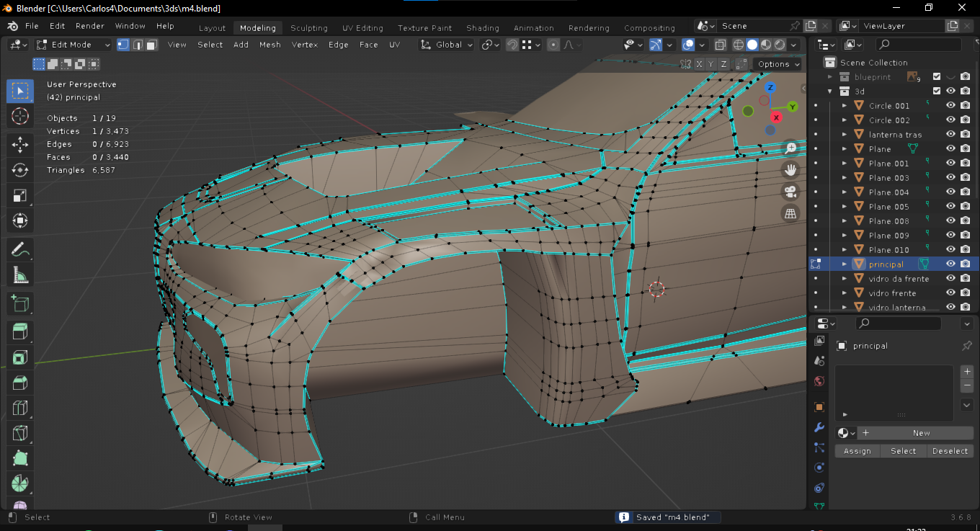Image resolution: width=980 pixels, height=531 pixels.
Task: Open the Global transform orientation dropdown
Action: [447, 45]
